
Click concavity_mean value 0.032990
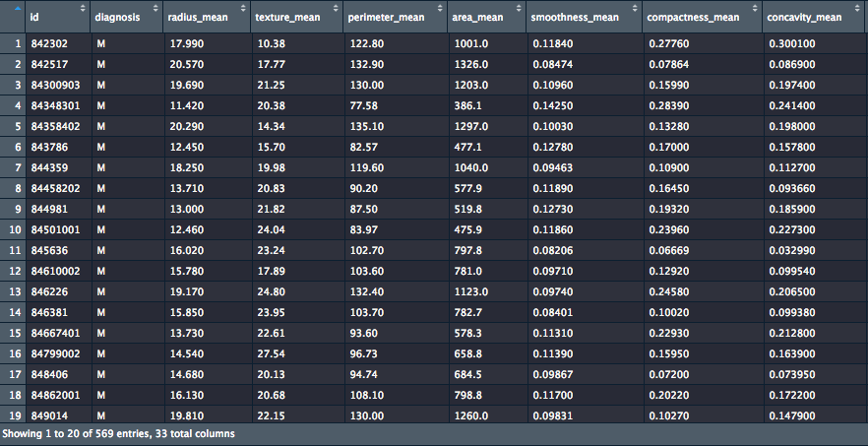coord(791,250)
